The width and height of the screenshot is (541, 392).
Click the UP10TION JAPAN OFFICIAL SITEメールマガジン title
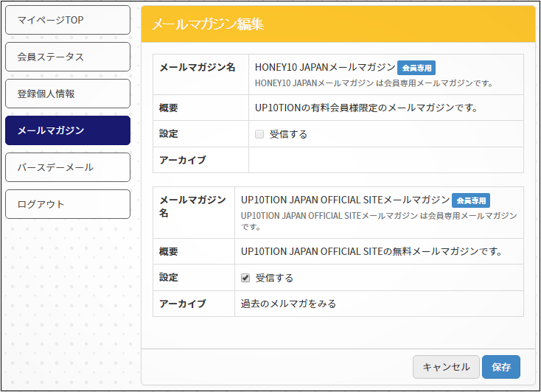[x=345, y=200]
